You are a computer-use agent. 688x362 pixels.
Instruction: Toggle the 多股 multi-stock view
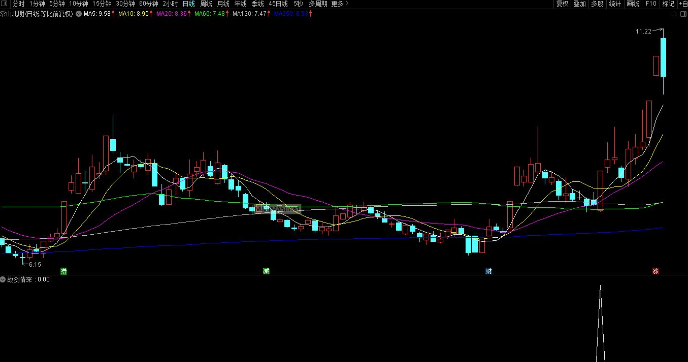597,4
